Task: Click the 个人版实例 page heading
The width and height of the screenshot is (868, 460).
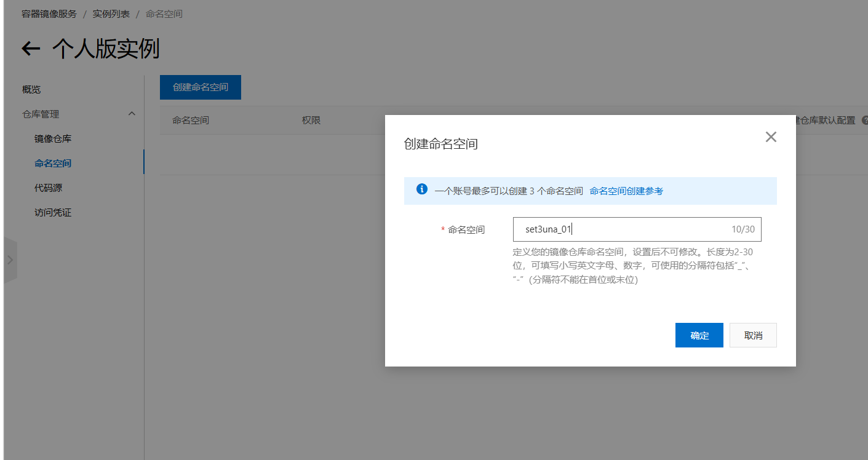Action: click(106, 49)
